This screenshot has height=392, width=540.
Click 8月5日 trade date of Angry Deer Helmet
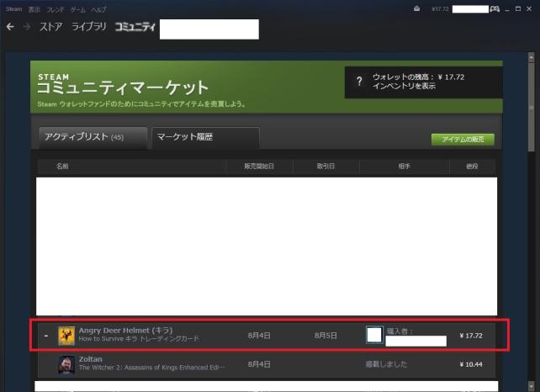[x=326, y=336]
